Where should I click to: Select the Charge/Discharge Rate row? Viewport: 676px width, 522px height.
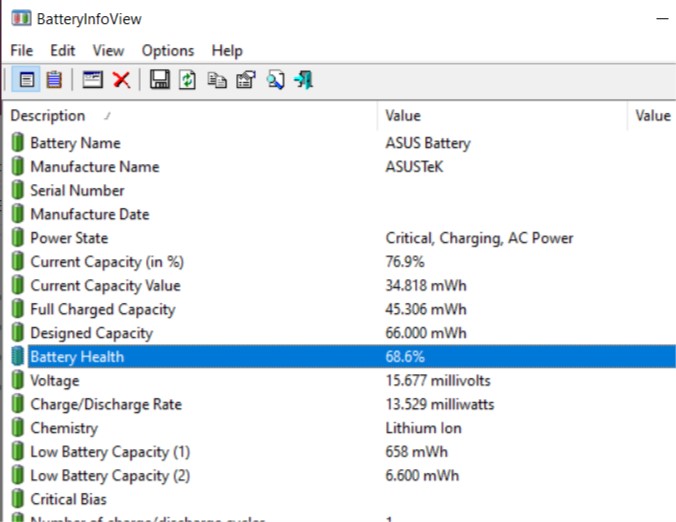[x=106, y=404]
